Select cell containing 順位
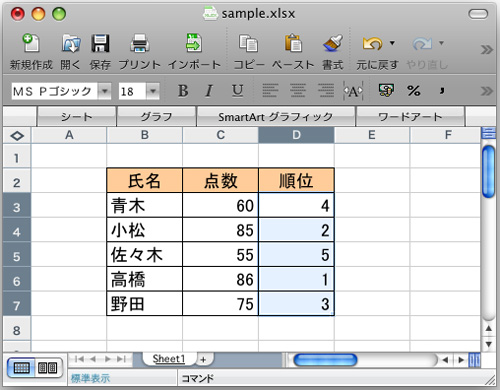The height and width of the screenshot is (390, 500). (296, 180)
